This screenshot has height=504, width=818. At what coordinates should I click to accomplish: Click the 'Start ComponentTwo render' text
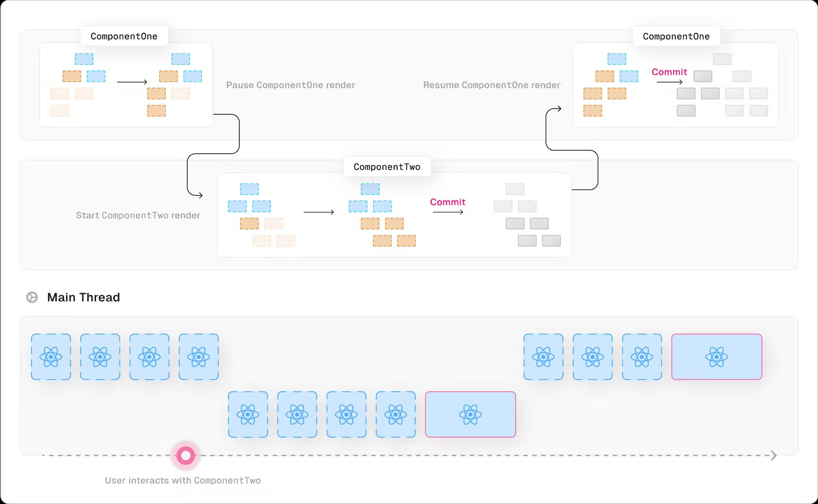[x=138, y=216]
